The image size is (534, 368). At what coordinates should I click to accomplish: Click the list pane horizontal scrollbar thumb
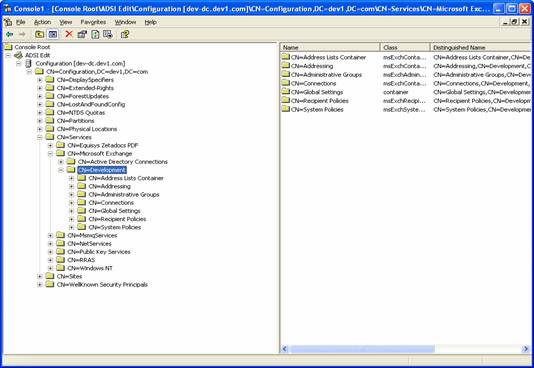(x=362, y=349)
